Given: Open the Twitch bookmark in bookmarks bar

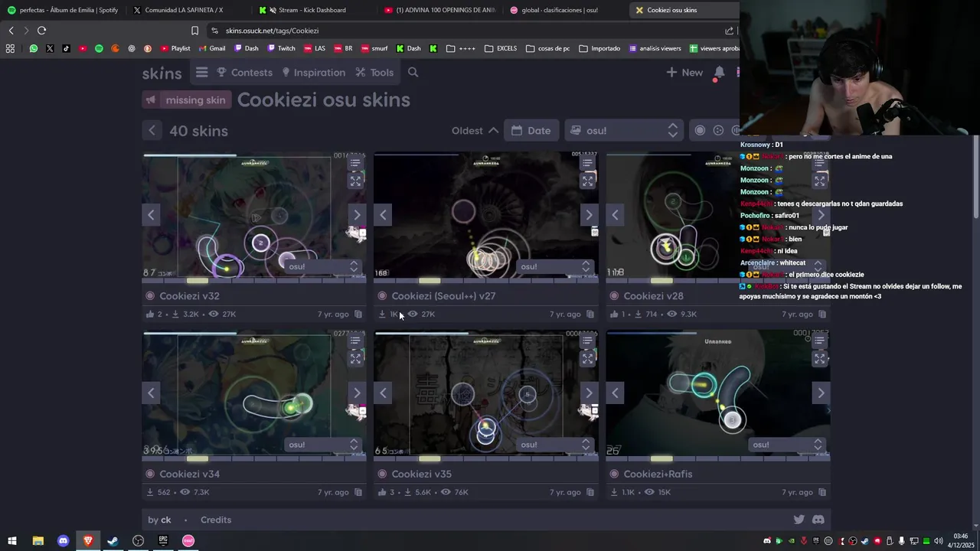Looking at the screenshot, I should click(x=280, y=48).
